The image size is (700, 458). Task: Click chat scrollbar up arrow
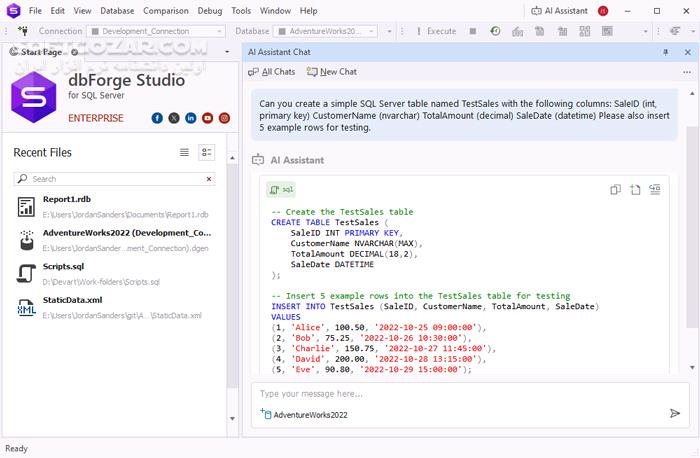point(692,93)
